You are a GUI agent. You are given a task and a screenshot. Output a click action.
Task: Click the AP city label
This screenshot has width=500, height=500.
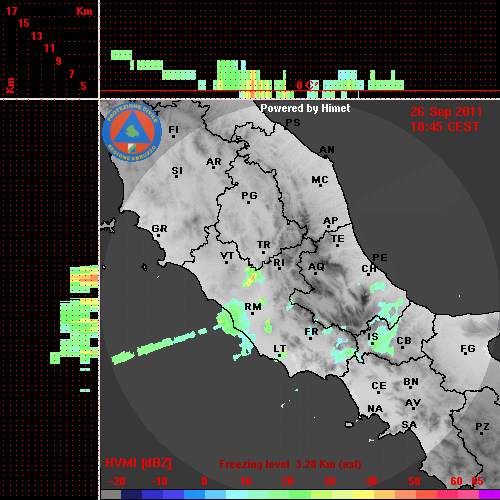330,221
